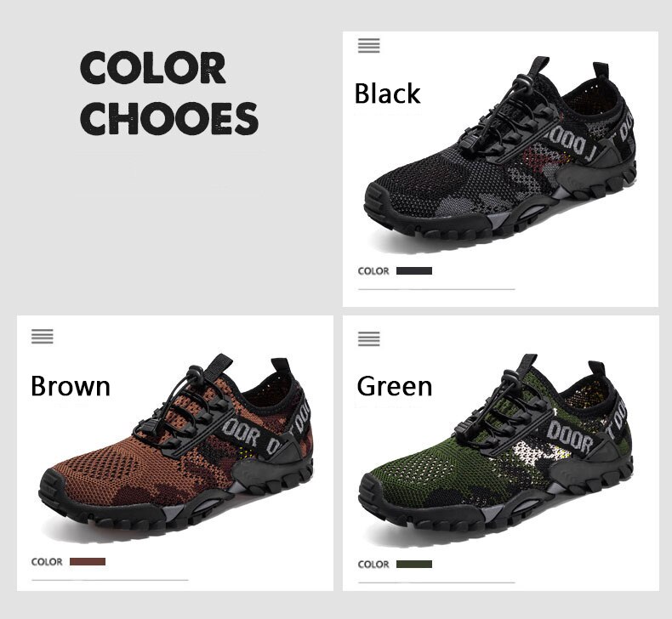
Task: Open the hamburger menu icon on Brown card
Action: click(43, 336)
